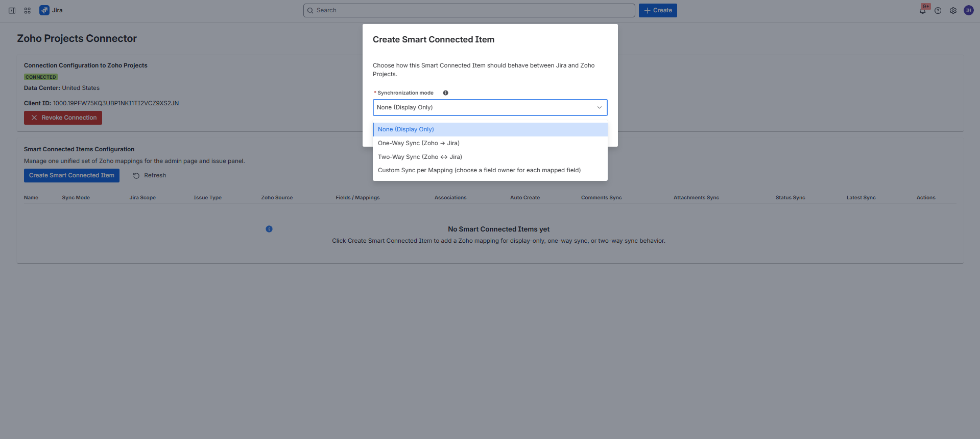
Task: Focus the Search input field
Action: click(469, 10)
